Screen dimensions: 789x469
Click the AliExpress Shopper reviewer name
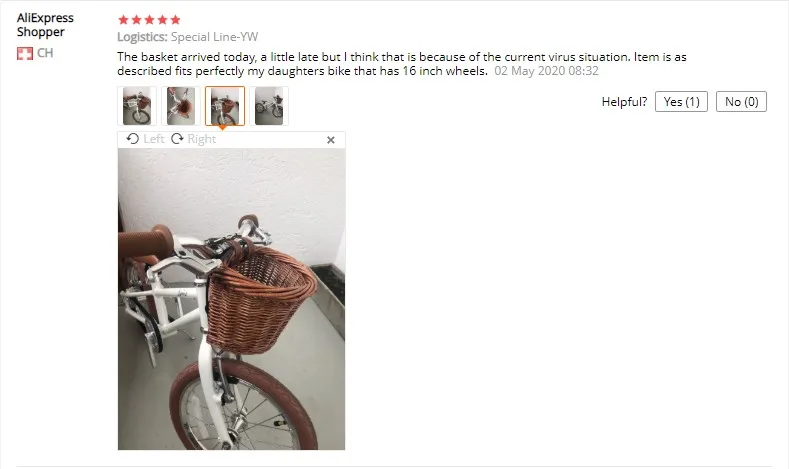tap(45, 25)
